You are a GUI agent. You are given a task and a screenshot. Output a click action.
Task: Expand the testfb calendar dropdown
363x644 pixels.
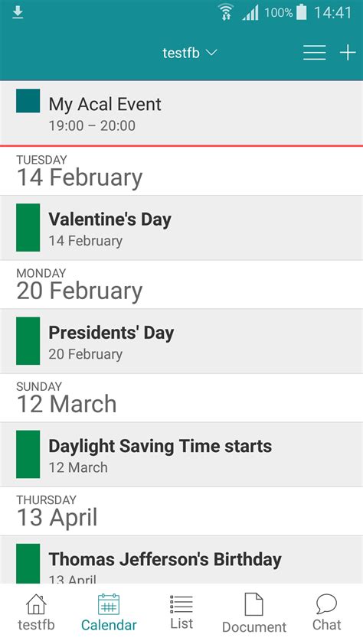click(189, 53)
